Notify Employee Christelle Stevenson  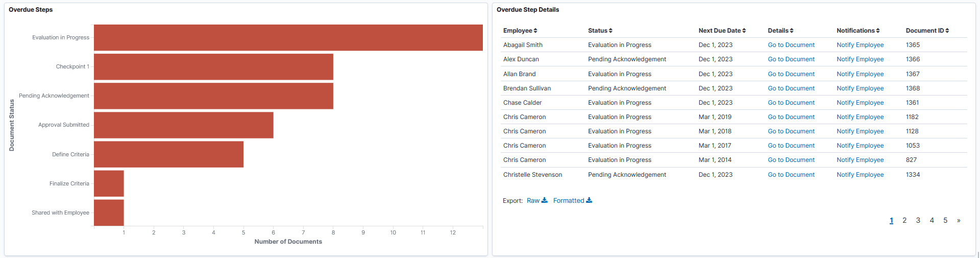click(x=860, y=175)
